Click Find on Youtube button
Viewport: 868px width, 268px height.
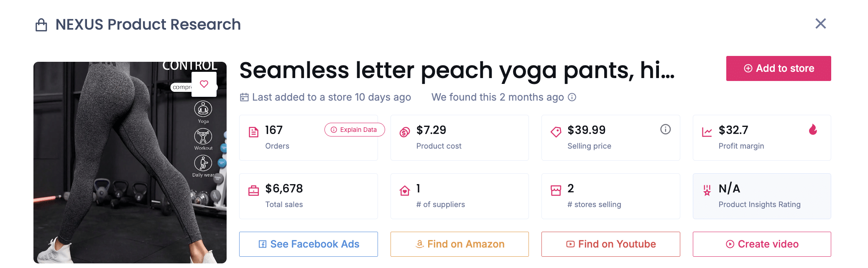coord(610,244)
